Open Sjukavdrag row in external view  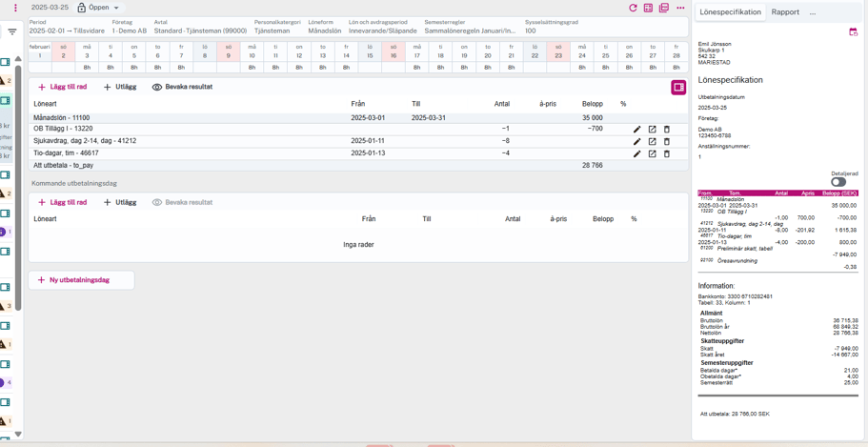[x=652, y=141]
